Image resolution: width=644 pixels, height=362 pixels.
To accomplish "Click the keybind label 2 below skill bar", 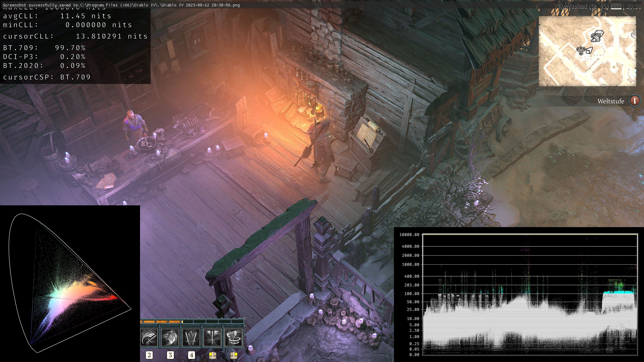I will coord(149,355).
